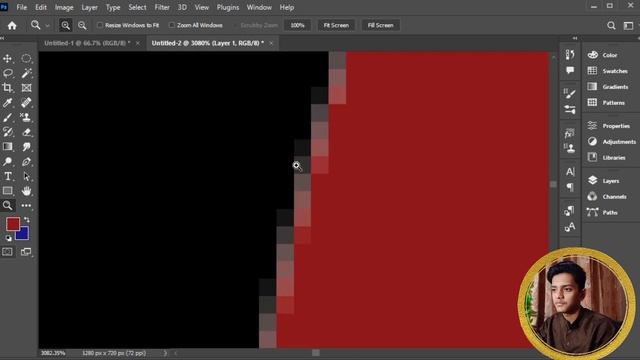640x360 pixels.
Task: Open the Character panel icon
Action: [570, 172]
